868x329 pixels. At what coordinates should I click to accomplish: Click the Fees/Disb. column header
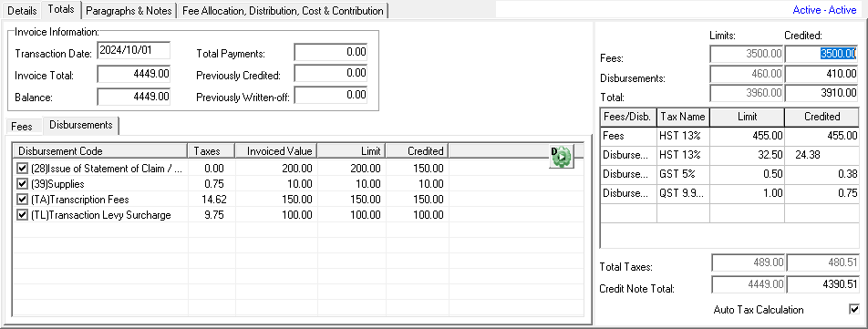(x=628, y=117)
